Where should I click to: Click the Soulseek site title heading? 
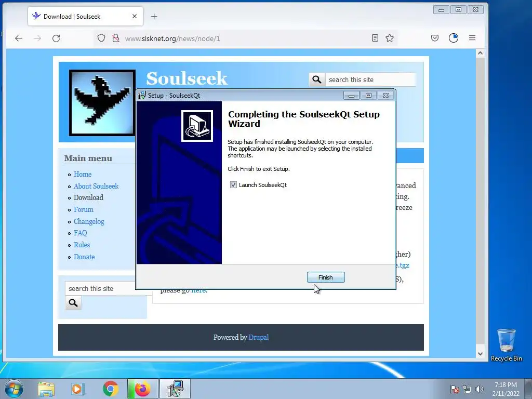[187, 79]
